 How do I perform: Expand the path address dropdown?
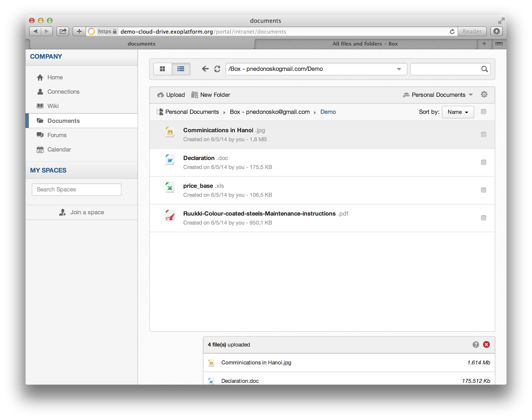(399, 69)
